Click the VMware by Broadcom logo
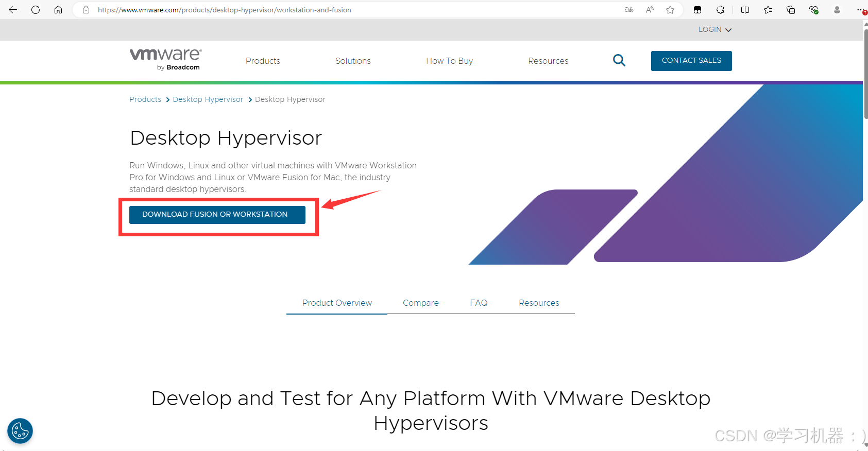Viewport: 868px width, 451px height. (x=165, y=59)
